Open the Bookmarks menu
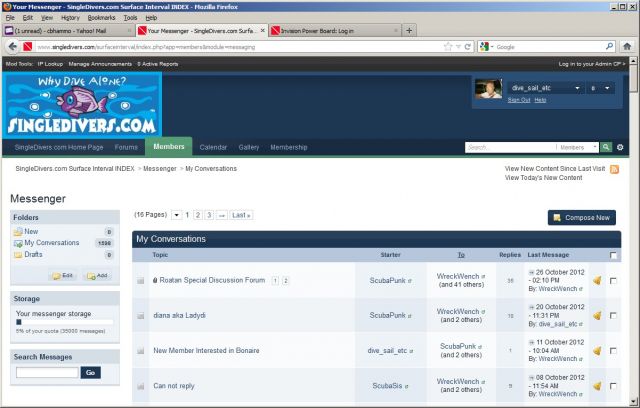Image resolution: width=640 pixels, height=408 pixels. click(x=101, y=18)
